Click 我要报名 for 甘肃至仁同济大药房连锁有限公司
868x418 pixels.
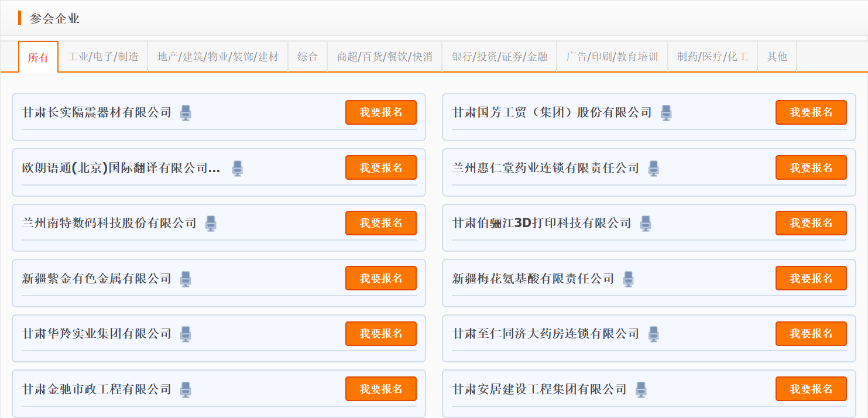811,334
